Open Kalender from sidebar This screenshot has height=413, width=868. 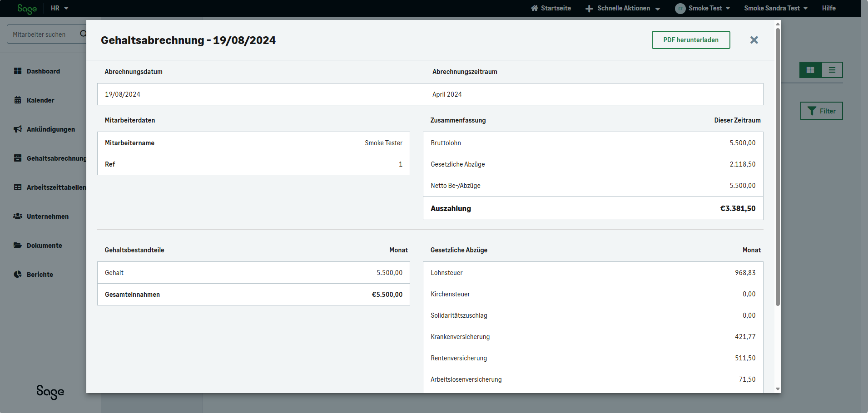point(40,100)
